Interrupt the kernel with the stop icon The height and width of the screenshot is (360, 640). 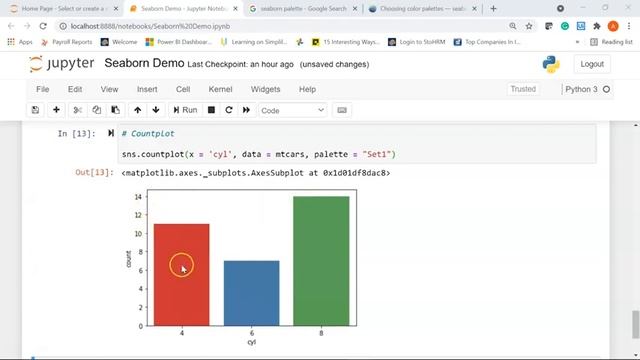coord(211,110)
